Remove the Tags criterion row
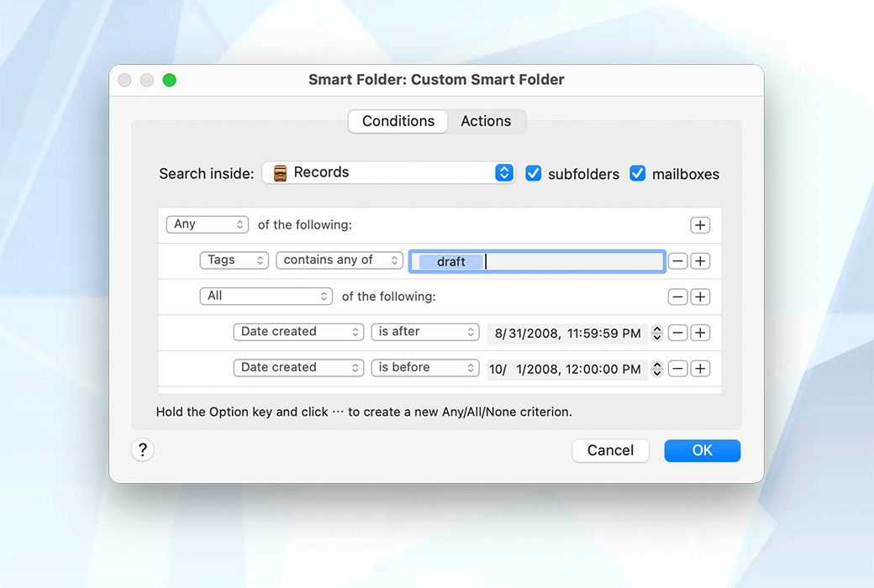The image size is (874, 588). (678, 261)
